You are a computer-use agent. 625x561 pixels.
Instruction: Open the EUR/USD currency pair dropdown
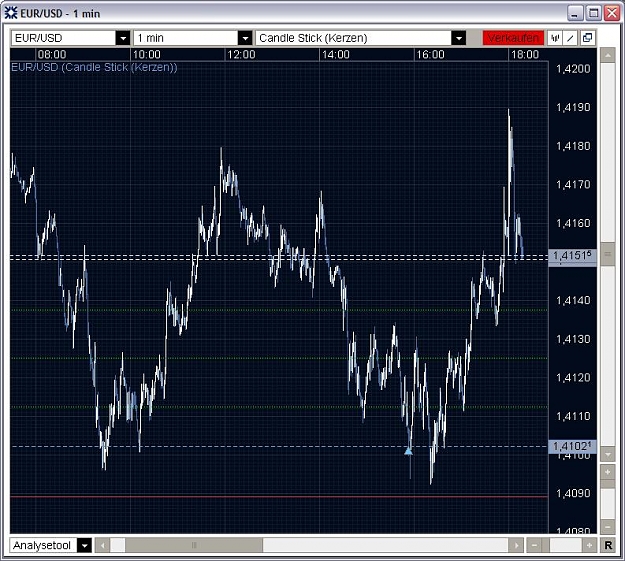[123, 38]
